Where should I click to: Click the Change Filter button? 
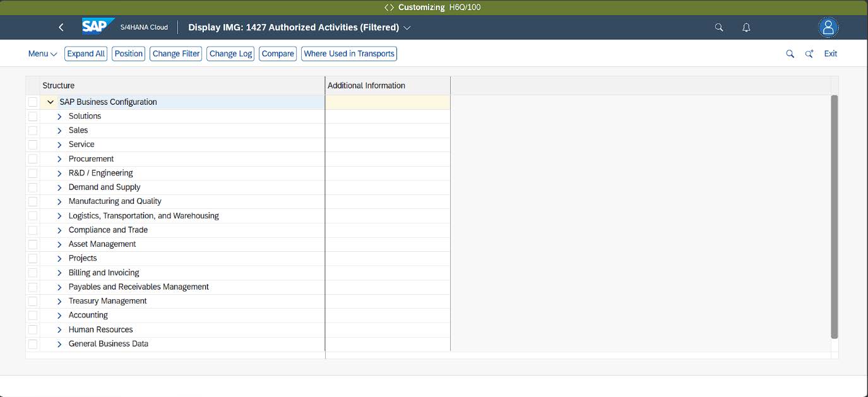coord(176,54)
